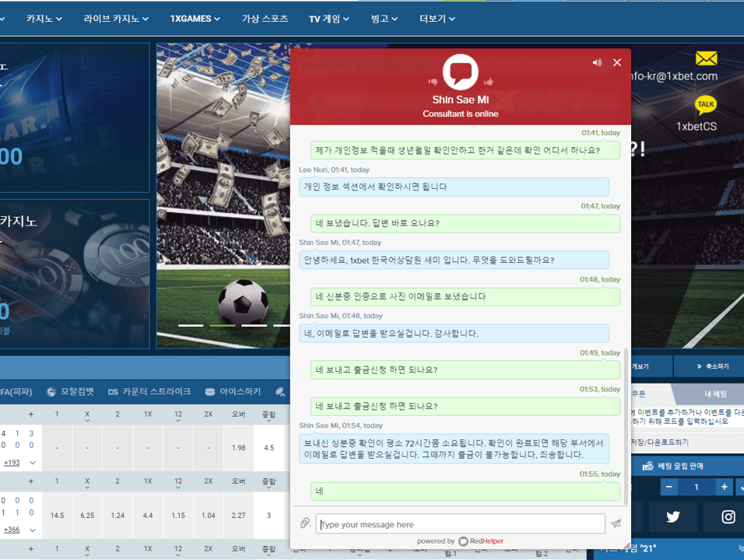Pick the 1.15 odds cell
The image size is (744, 560).
click(178, 516)
